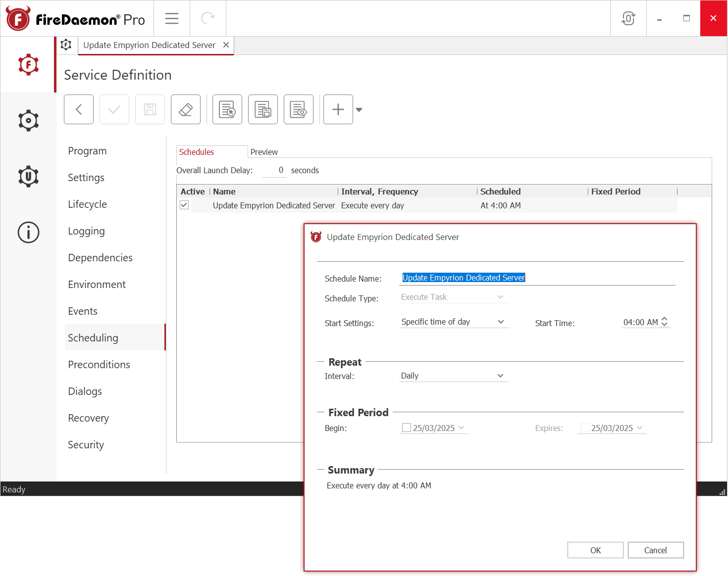The image size is (728, 576).
Task: Switch to the Preview tab
Action: point(264,152)
